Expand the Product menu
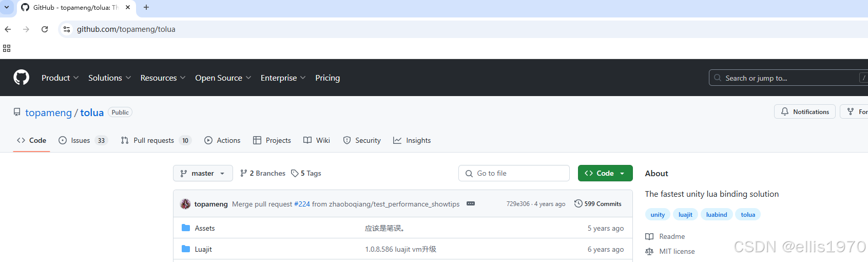 [60, 78]
